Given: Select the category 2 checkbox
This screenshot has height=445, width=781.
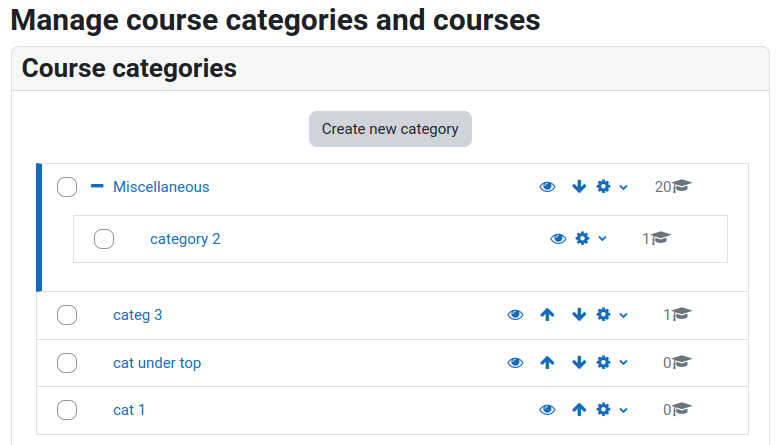Looking at the screenshot, I should point(104,239).
